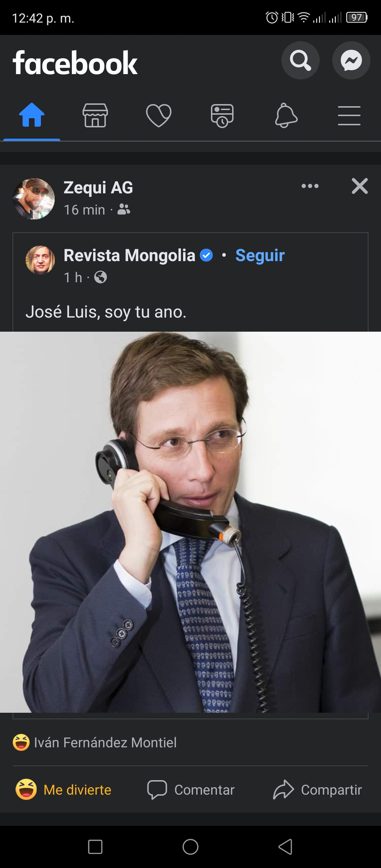Open the shared photo of man on phone

coord(190,522)
